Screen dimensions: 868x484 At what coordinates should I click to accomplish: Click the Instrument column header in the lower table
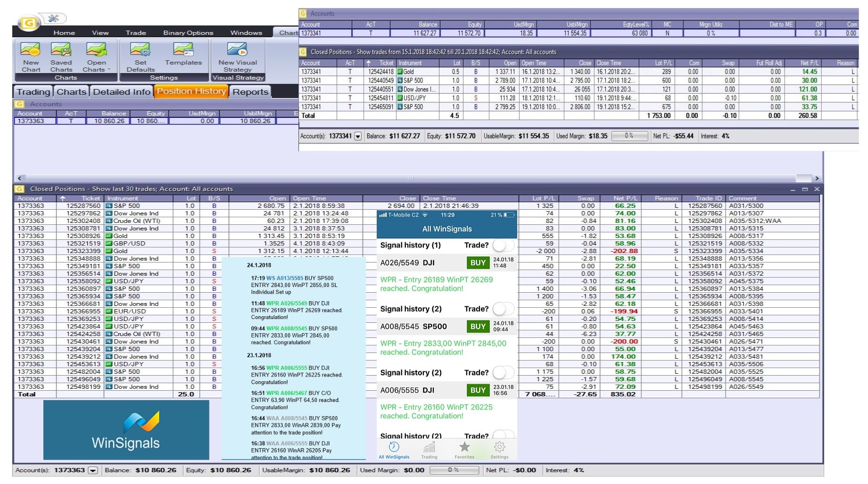(x=138, y=198)
